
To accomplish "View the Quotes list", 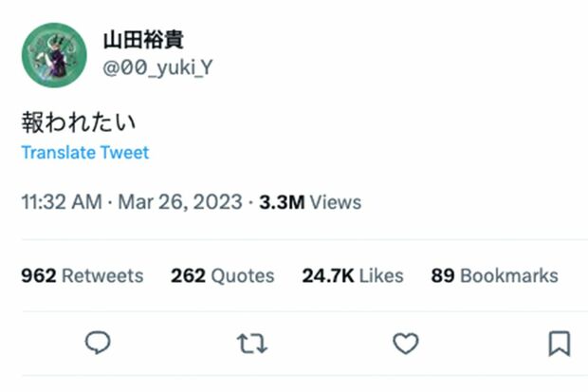I will tap(242, 276).
